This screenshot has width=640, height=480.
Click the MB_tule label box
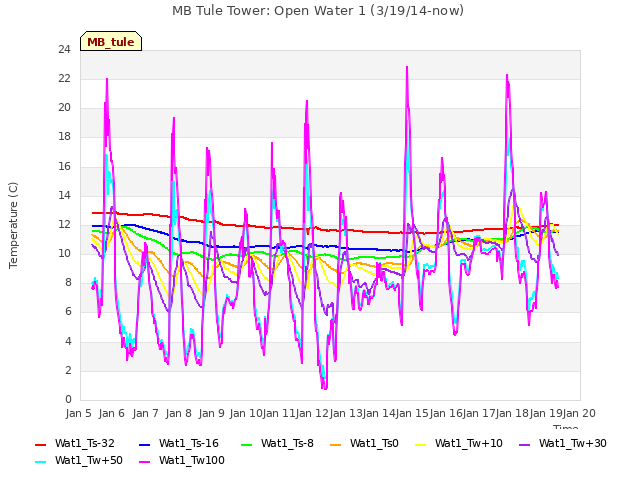click(x=111, y=41)
